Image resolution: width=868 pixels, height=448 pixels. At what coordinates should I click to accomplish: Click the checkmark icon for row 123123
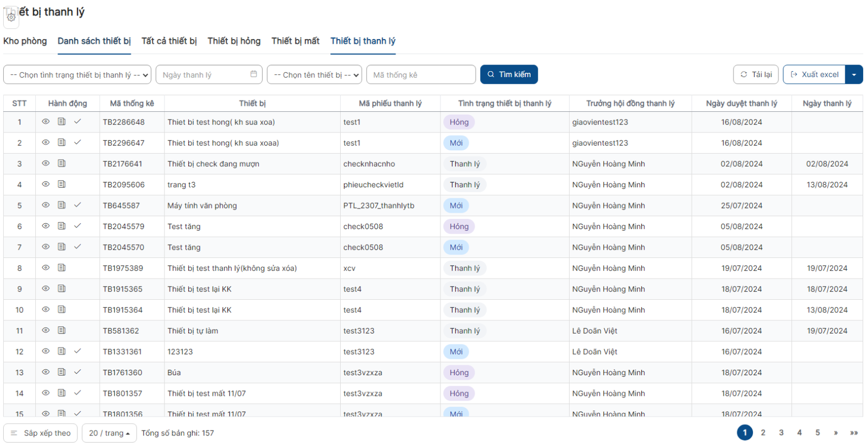78,351
